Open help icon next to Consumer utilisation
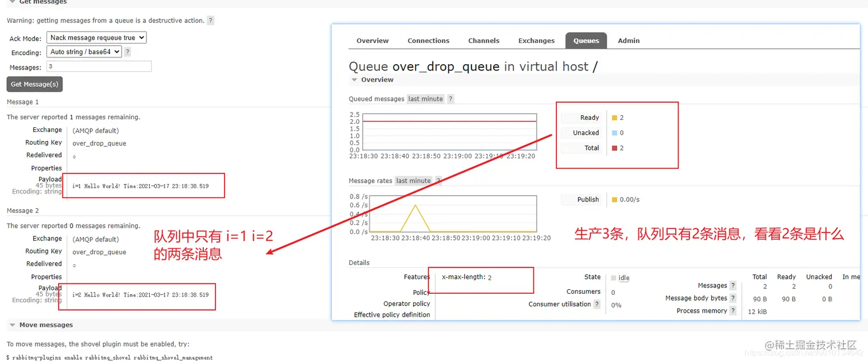 (x=597, y=305)
